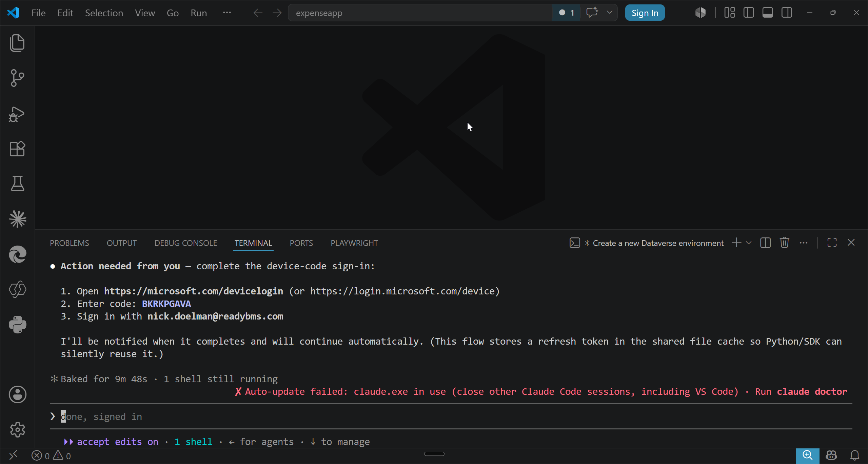Click the 1 shell status text
The image size is (868, 464).
pyautogui.click(x=193, y=442)
